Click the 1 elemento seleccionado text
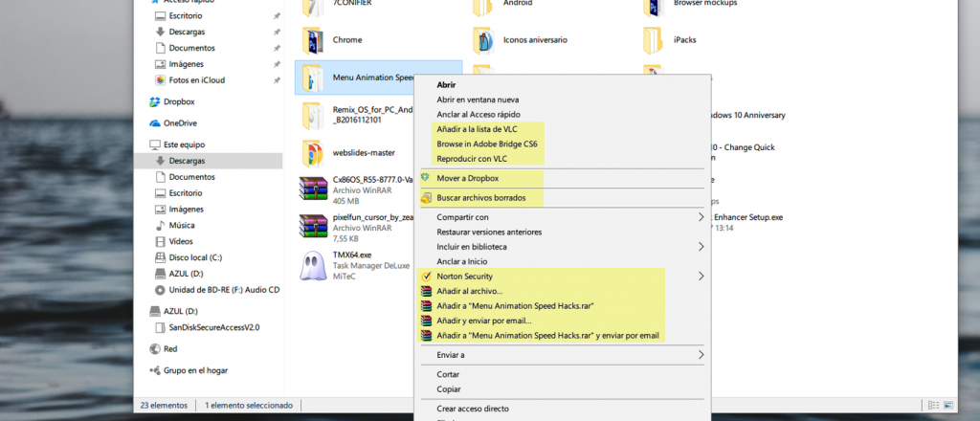 249,406
